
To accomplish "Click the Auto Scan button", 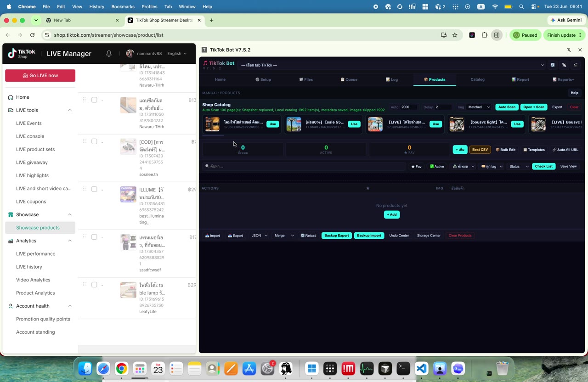I will click(507, 107).
